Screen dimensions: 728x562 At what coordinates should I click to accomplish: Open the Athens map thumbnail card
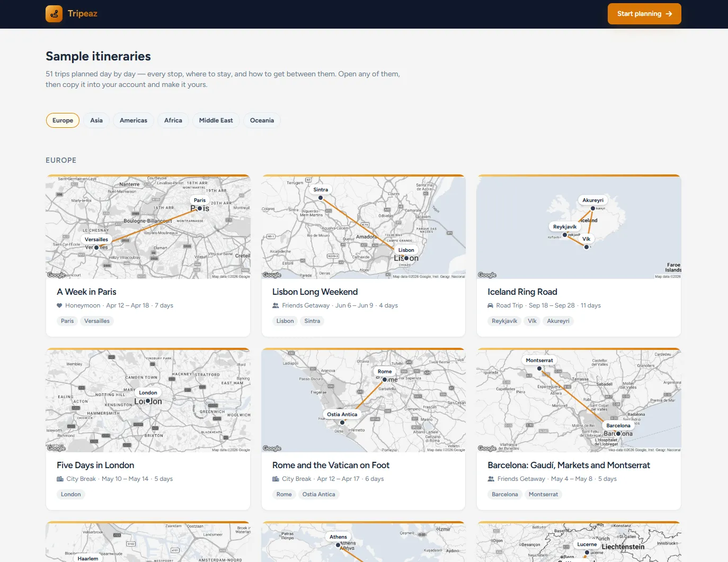(363, 542)
